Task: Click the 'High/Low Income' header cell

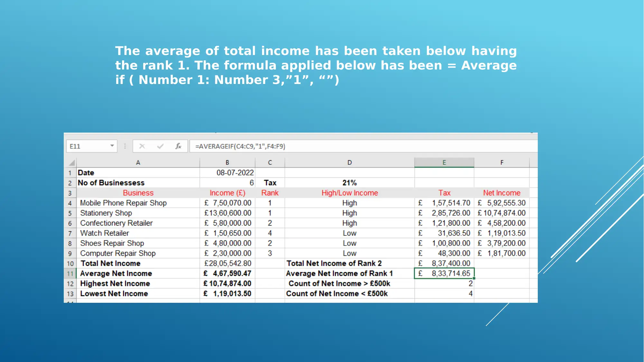Action: click(350, 193)
